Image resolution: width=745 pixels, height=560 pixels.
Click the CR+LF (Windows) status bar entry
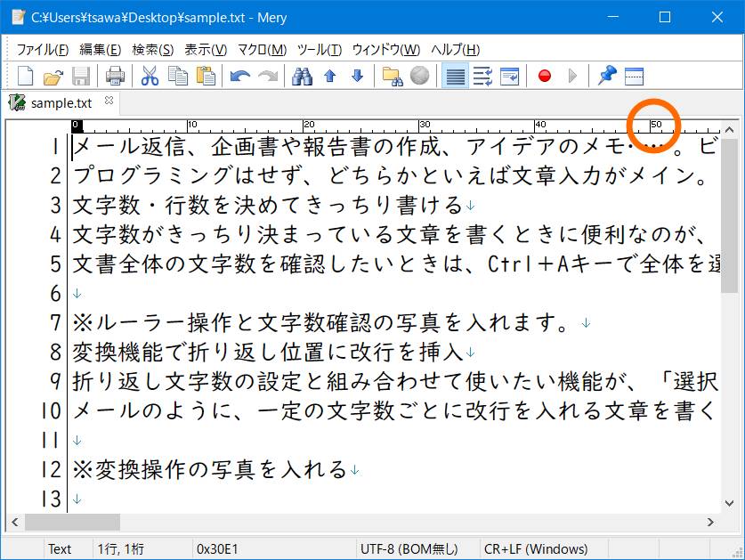(537, 549)
